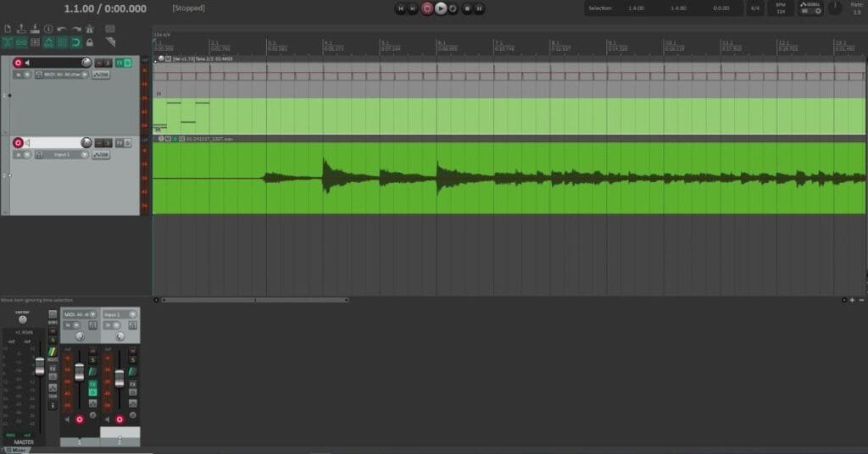
Task: Solo track 2 in track panel
Action: point(108,143)
